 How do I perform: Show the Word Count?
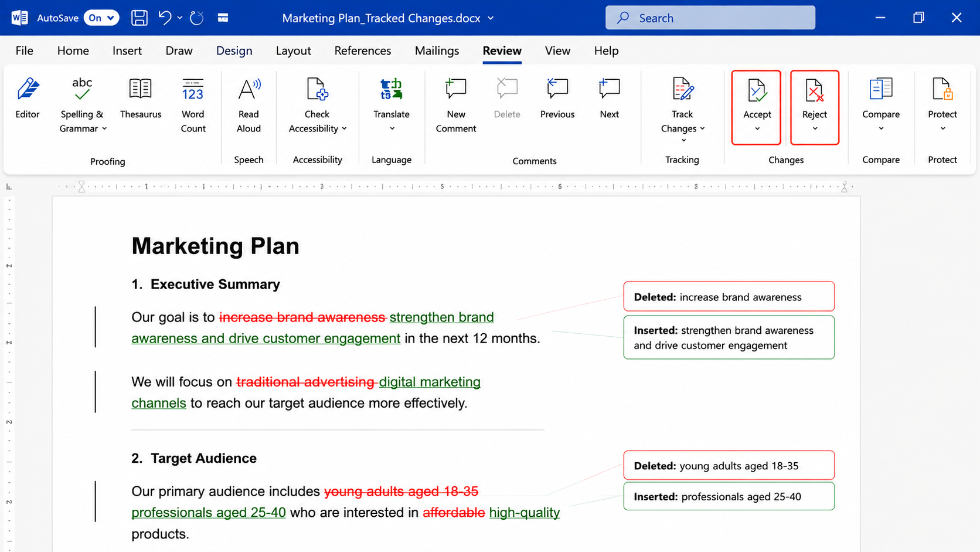coord(193,105)
